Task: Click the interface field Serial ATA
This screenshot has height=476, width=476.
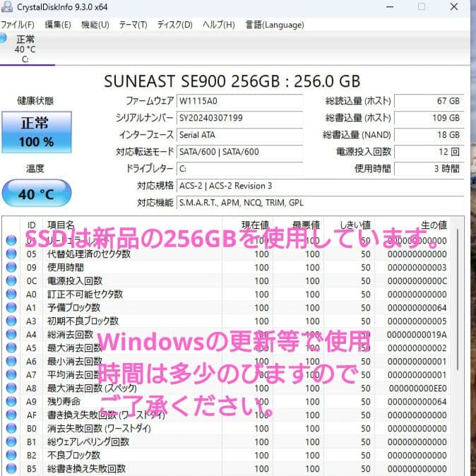Action: [x=240, y=135]
